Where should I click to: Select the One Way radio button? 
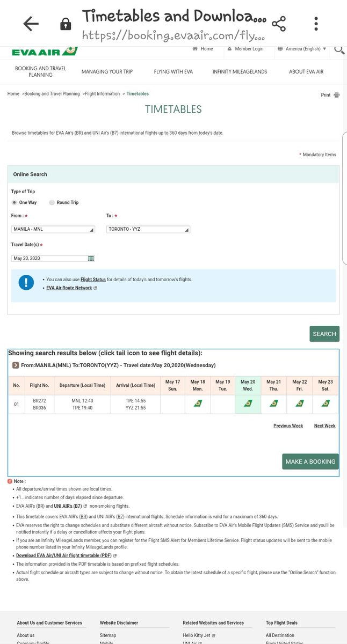pos(15,203)
